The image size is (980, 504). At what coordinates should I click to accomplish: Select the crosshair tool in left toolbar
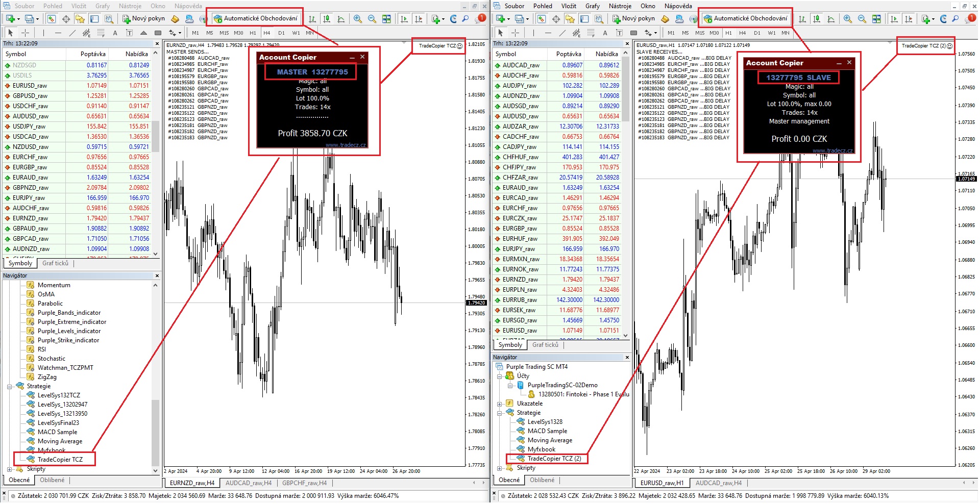point(26,33)
